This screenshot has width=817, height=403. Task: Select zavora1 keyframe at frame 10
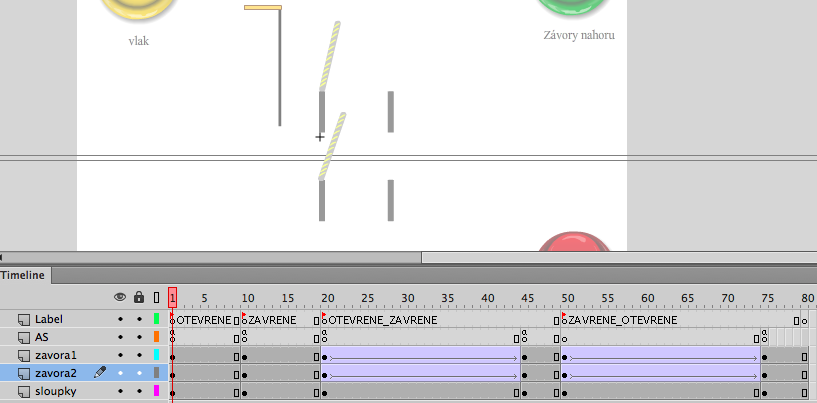pos(244,358)
